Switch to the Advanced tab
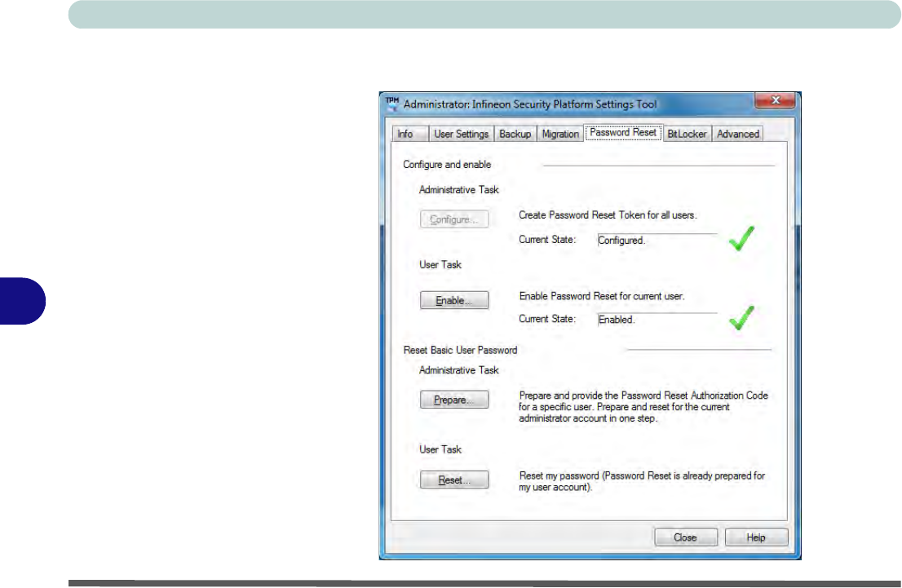 738,134
